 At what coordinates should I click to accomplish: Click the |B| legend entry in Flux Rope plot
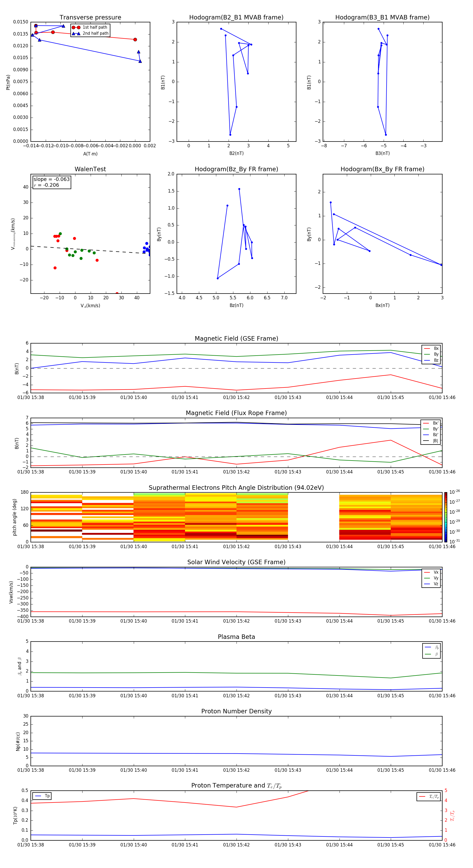(431, 441)
